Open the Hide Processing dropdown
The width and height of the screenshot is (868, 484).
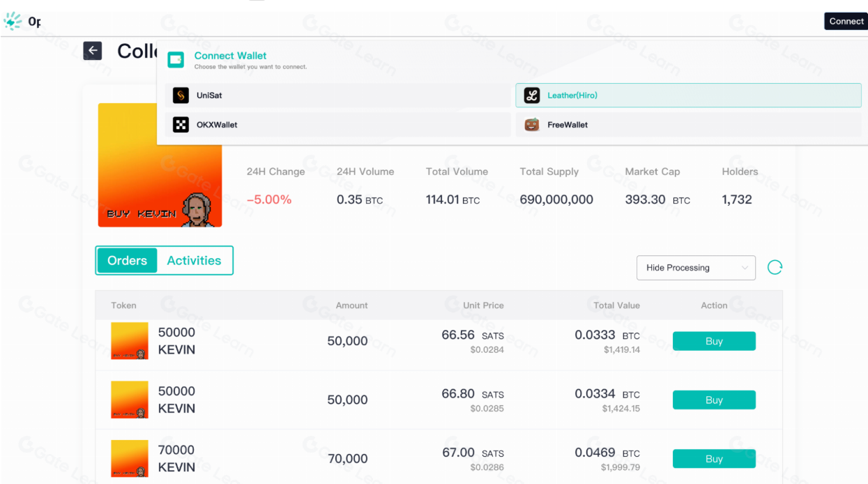click(695, 268)
